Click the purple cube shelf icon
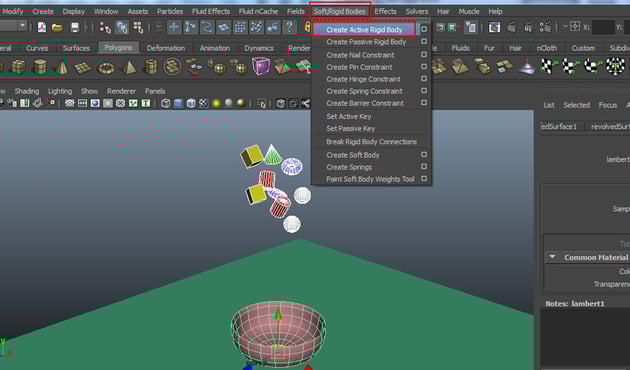Viewport: 630px width, 370px height. [x=261, y=66]
